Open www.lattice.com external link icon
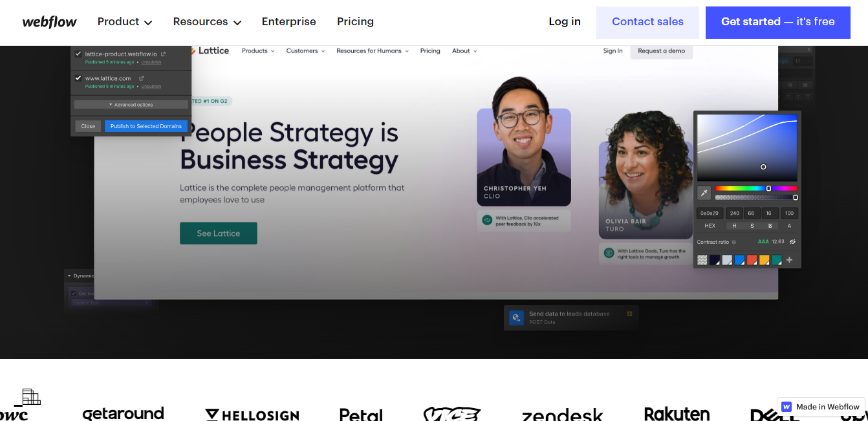 click(x=142, y=78)
